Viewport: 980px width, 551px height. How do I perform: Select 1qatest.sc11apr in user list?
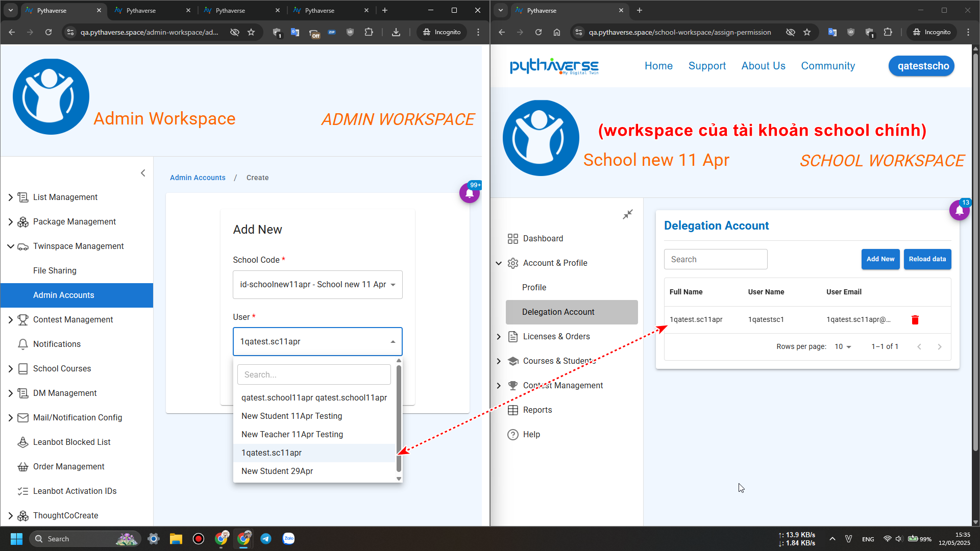(314, 453)
